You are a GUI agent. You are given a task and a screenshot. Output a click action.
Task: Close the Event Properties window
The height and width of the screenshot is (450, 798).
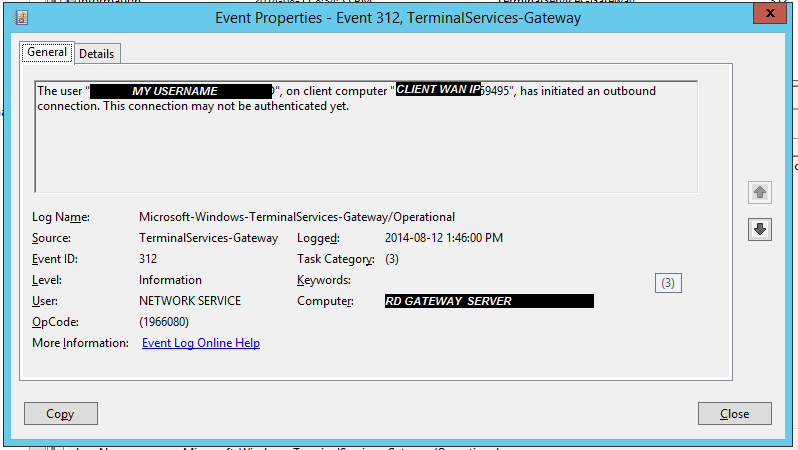point(770,13)
